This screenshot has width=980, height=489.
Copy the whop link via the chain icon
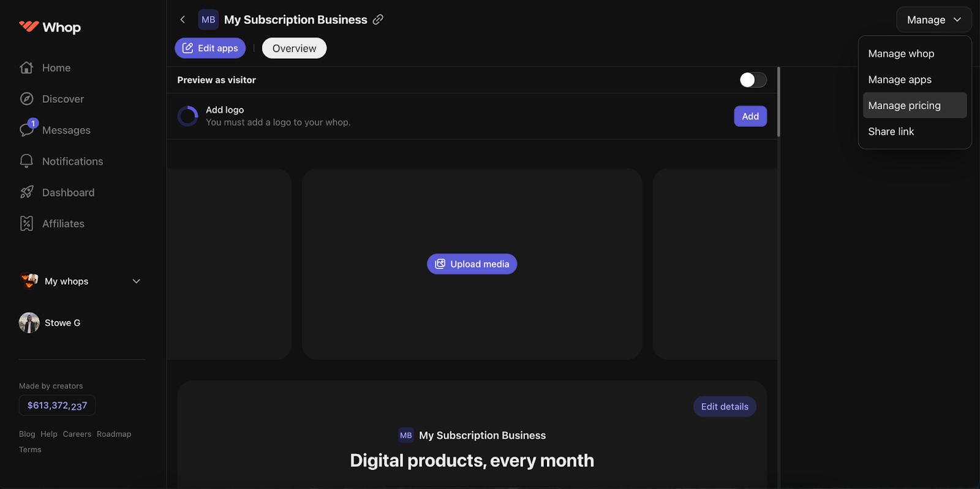(379, 20)
